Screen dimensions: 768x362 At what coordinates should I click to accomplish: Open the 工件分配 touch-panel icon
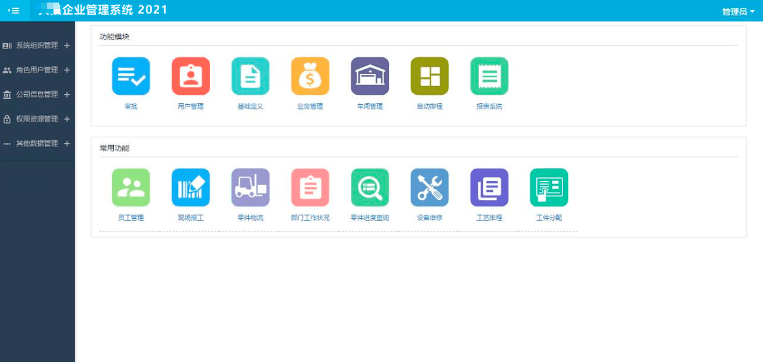click(549, 188)
